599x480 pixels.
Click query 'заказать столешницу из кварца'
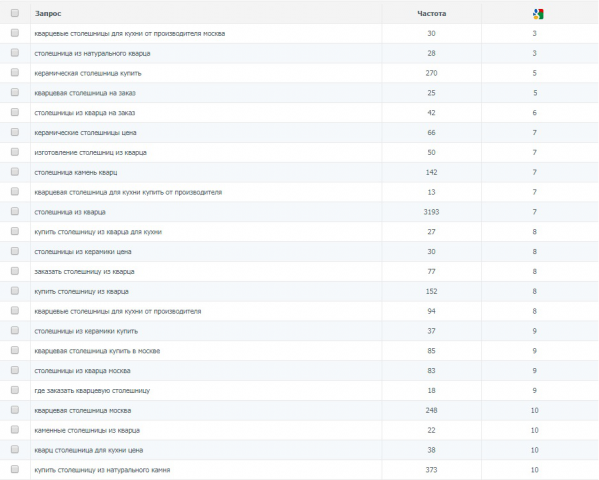pos(84,272)
